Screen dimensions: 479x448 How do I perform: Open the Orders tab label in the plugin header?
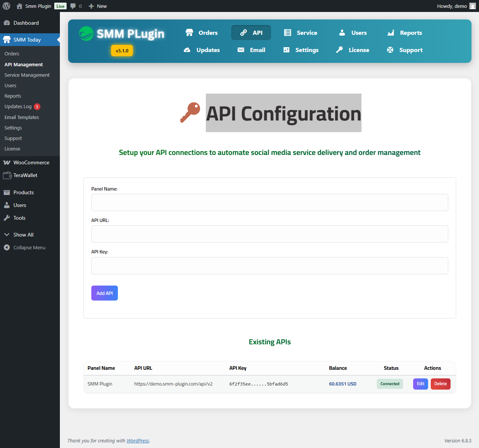[x=208, y=33]
